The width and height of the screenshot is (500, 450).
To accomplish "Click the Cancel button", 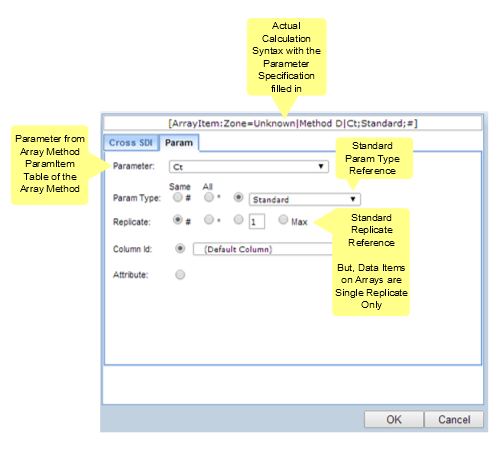I will click(x=454, y=419).
